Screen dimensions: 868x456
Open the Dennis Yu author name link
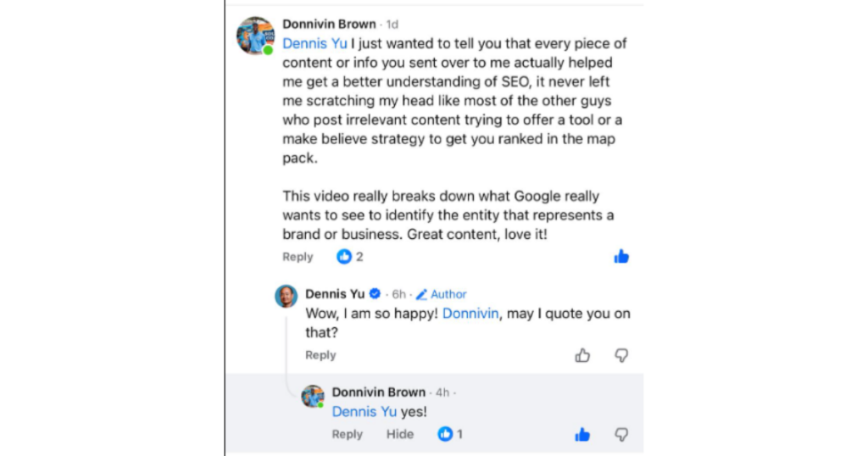335,294
